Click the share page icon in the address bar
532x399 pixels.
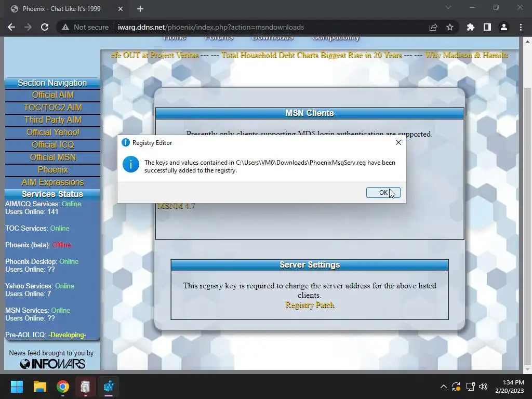433,27
